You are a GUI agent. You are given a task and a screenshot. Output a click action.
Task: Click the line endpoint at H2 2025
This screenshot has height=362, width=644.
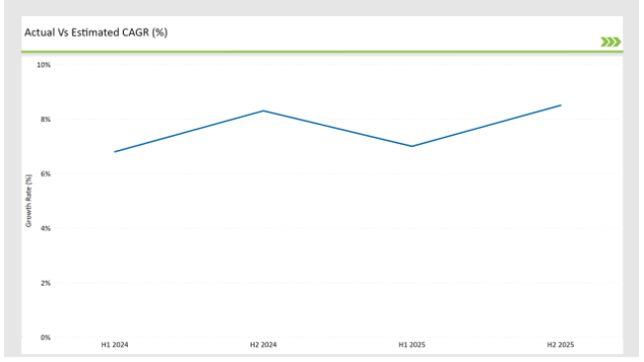point(561,105)
